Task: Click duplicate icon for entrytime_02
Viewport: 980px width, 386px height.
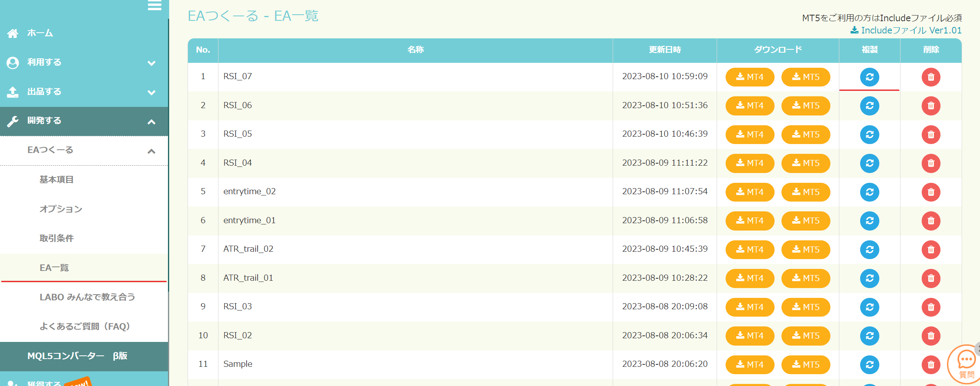Action: (x=869, y=192)
